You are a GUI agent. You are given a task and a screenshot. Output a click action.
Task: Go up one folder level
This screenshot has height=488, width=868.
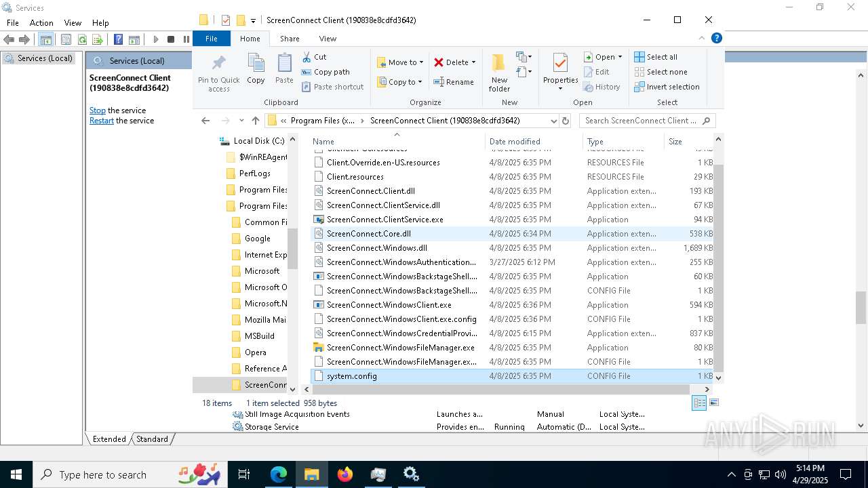tap(255, 121)
